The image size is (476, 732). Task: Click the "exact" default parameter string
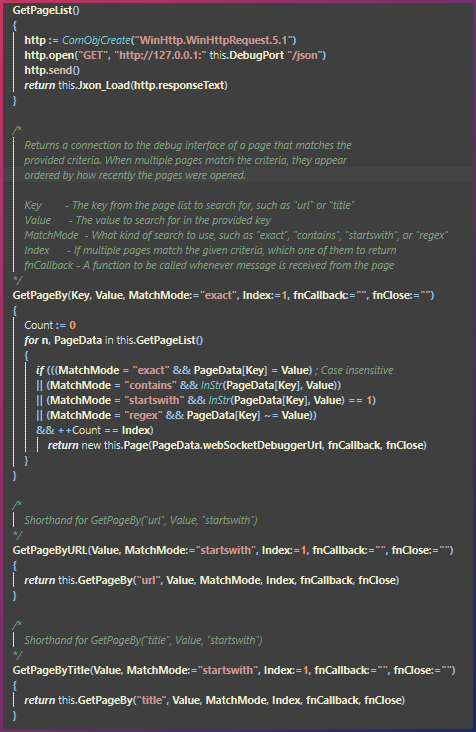(x=219, y=295)
